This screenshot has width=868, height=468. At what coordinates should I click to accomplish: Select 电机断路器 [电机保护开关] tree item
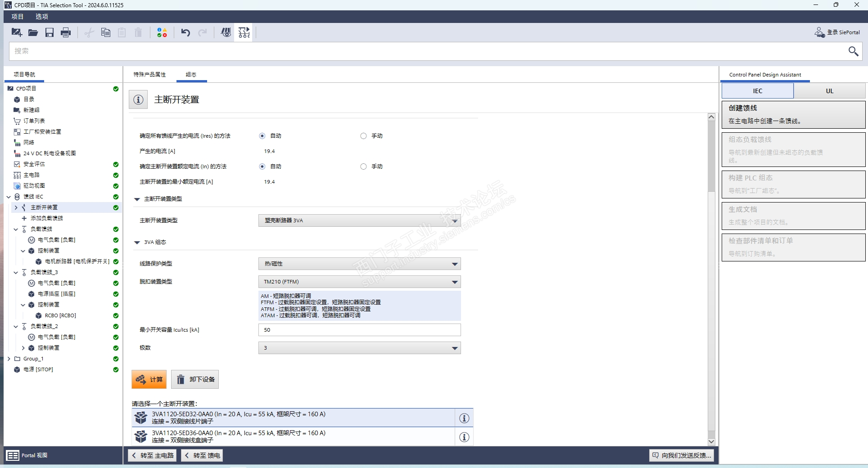pyautogui.click(x=77, y=261)
